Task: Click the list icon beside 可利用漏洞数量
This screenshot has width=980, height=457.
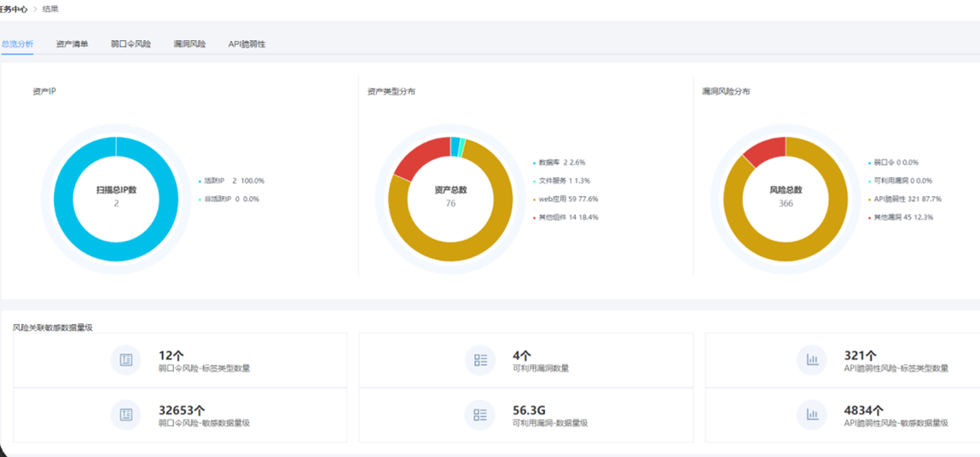Action: pos(480,361)
